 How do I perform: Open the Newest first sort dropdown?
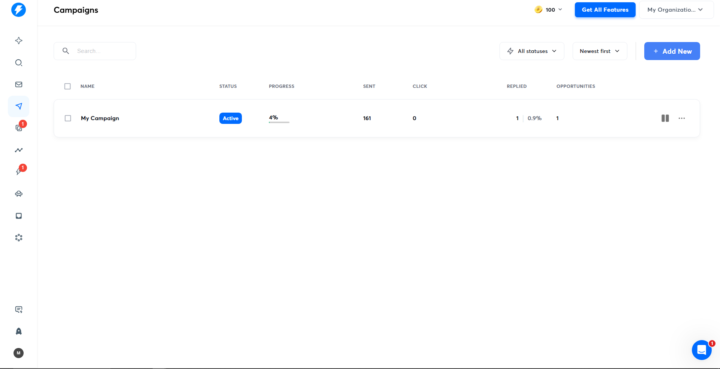tap(600, 51)
